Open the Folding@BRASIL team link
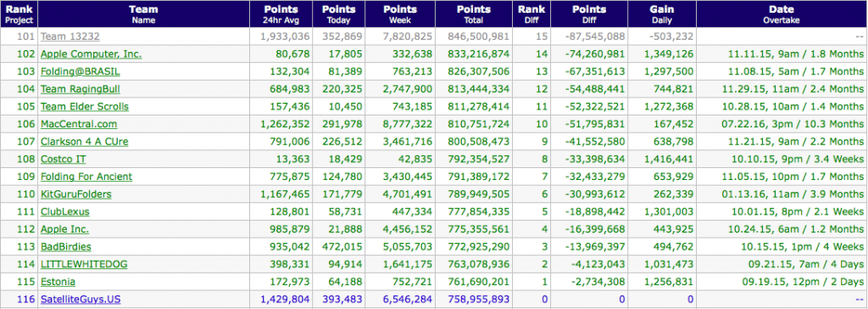The image size is (868, 309). [x=81, y=72]
